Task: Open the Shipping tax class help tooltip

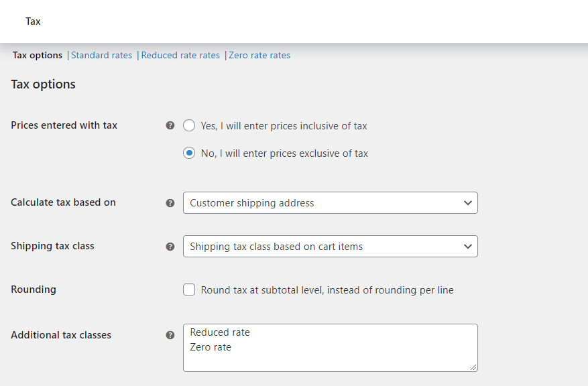Action: point(170,246)
